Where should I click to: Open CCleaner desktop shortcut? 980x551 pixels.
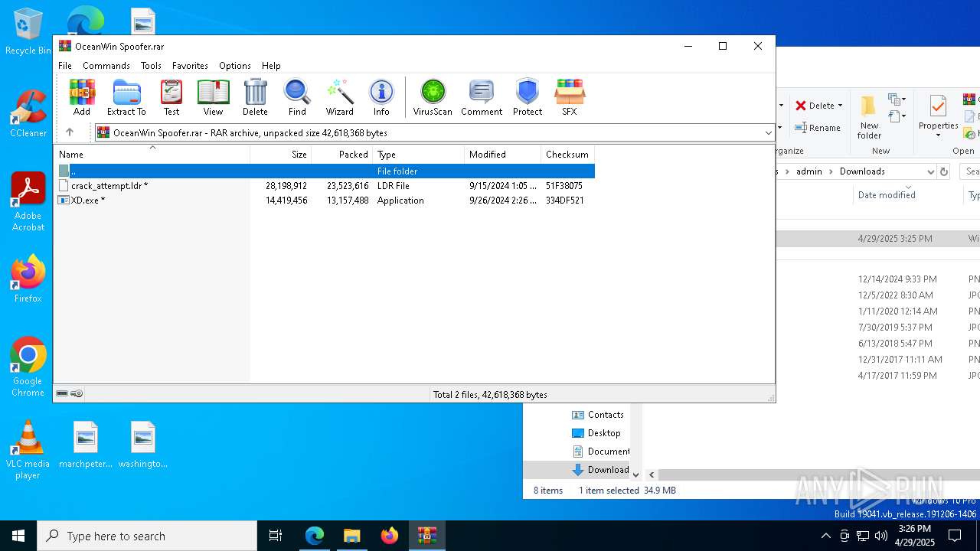tap(28, 114)
